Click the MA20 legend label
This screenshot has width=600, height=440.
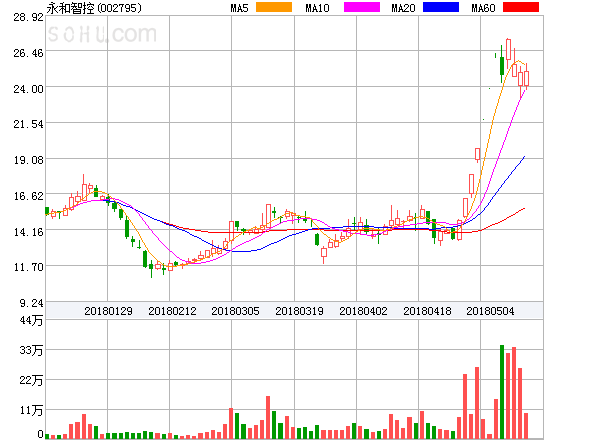tap(403, 8)
